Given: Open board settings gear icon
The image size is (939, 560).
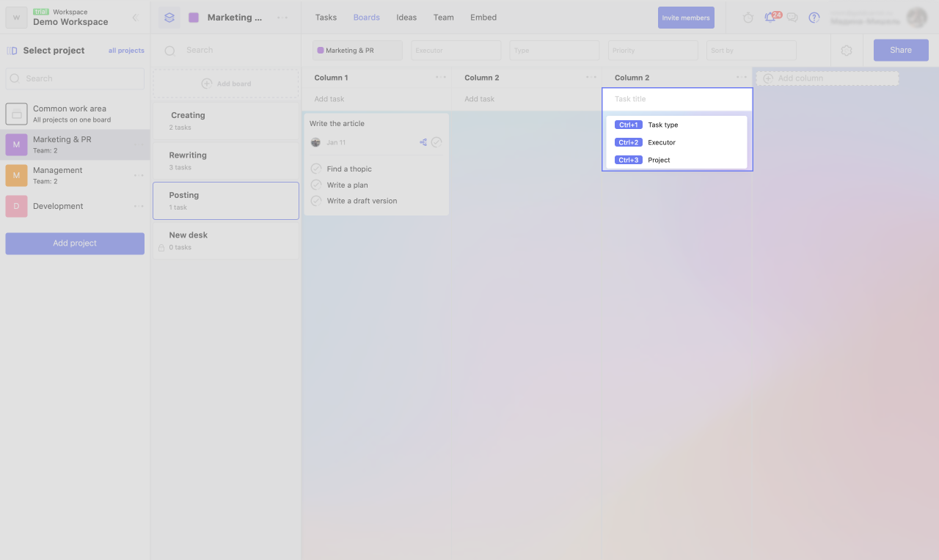Looking at the screenshot, I should 847,51.
